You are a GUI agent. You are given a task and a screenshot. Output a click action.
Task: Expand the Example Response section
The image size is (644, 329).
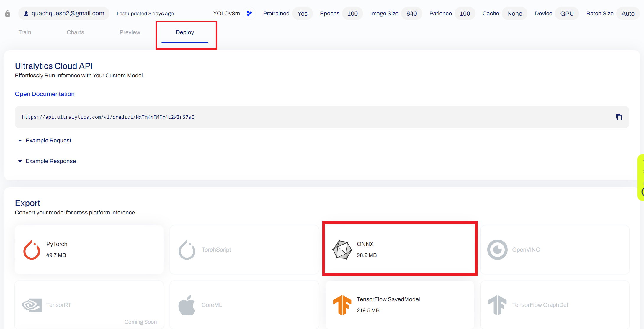[51, 161]
